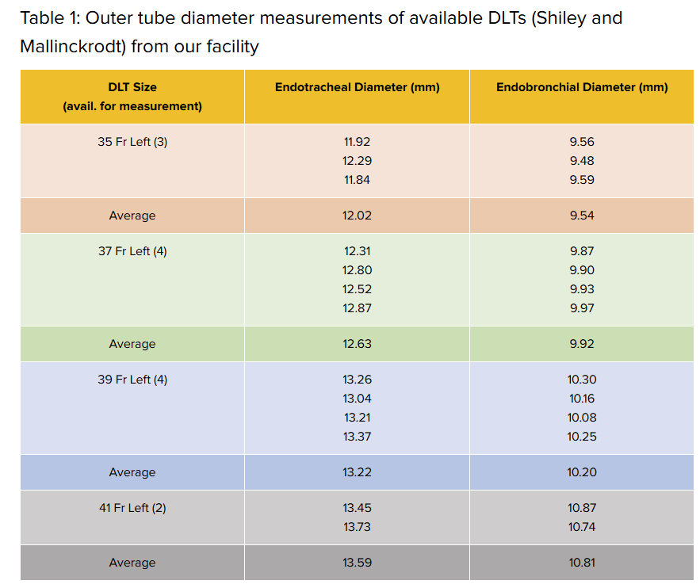This screenshot has width=700, height=588.
Task: Select the 10.87 endobronchial measurement
Action: 582,508
